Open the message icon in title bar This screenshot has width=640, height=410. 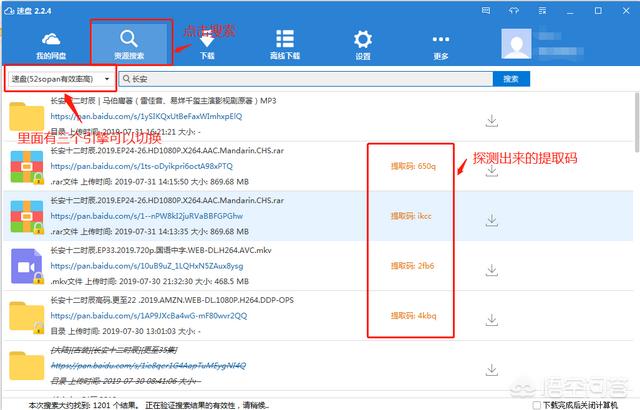click(486, 11)
